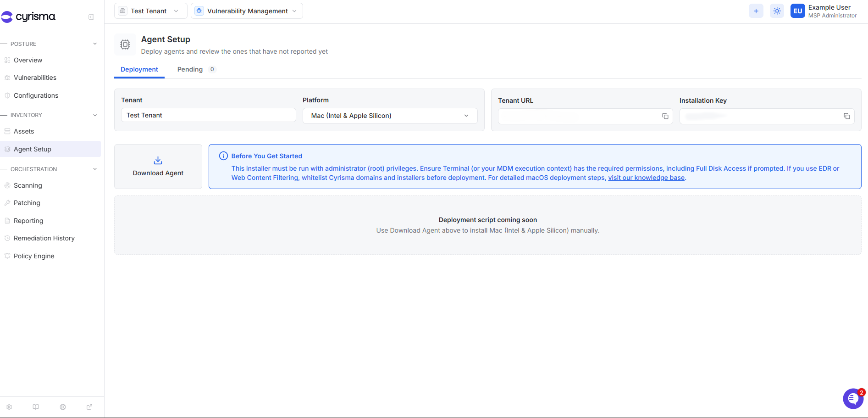This screenshot has width=868, height=418.
Task: Toggle light/dark theme via the sun icon
Action: (x=777, y=11)
